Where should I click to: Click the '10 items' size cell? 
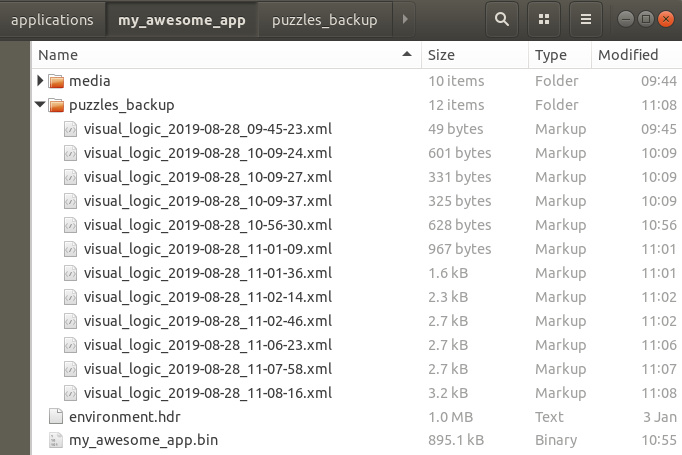(x=456, y=81)
